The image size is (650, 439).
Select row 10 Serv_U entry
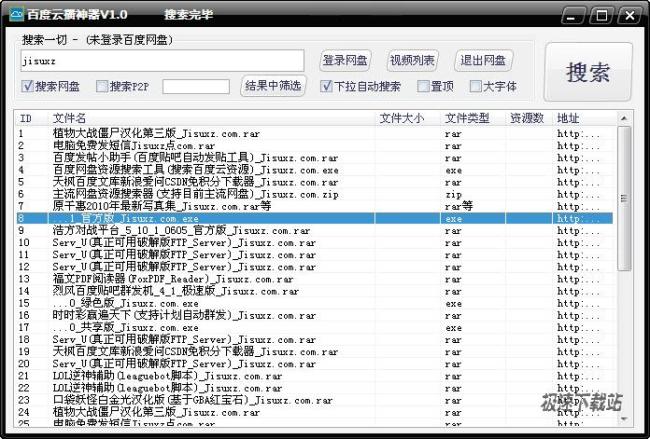[x=314, y=243]
